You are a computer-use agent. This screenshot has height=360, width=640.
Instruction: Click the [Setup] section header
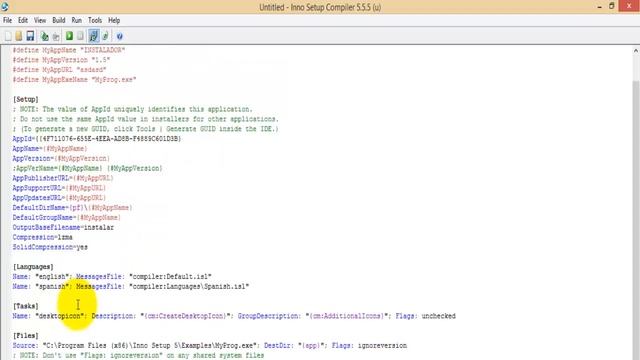tap(26, 99)
